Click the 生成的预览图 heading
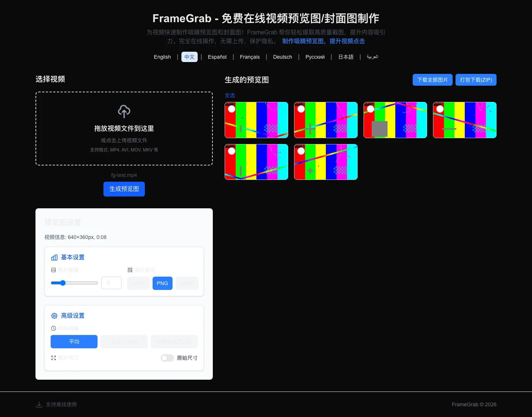 tap(247, 80)
